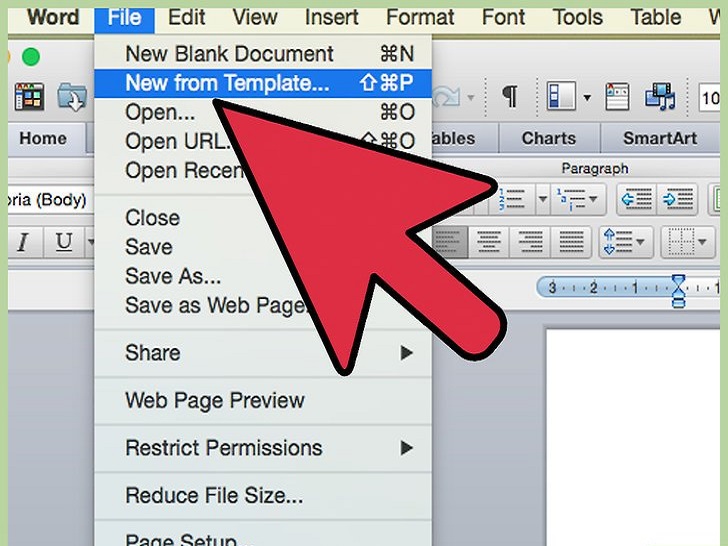
Task: Click the open folder toolbar icon
Action: coord(72,97)
